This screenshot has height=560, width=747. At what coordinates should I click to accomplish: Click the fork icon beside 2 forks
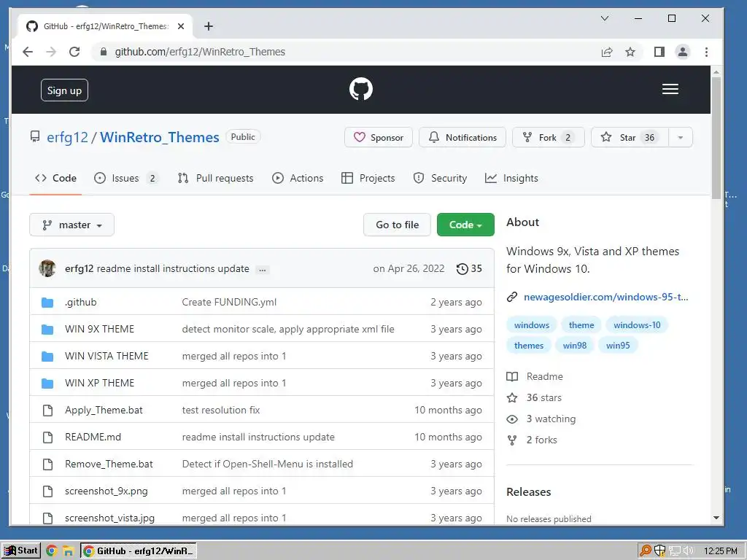pos(512,440)
